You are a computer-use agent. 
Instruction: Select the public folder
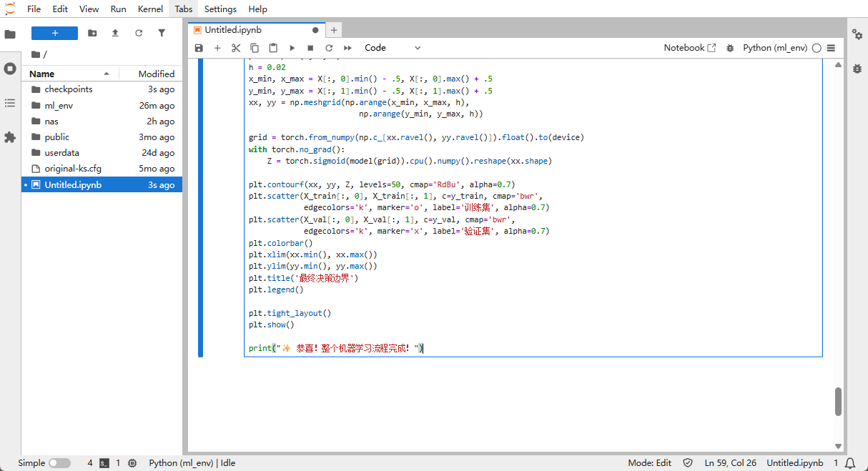[102, 137]
